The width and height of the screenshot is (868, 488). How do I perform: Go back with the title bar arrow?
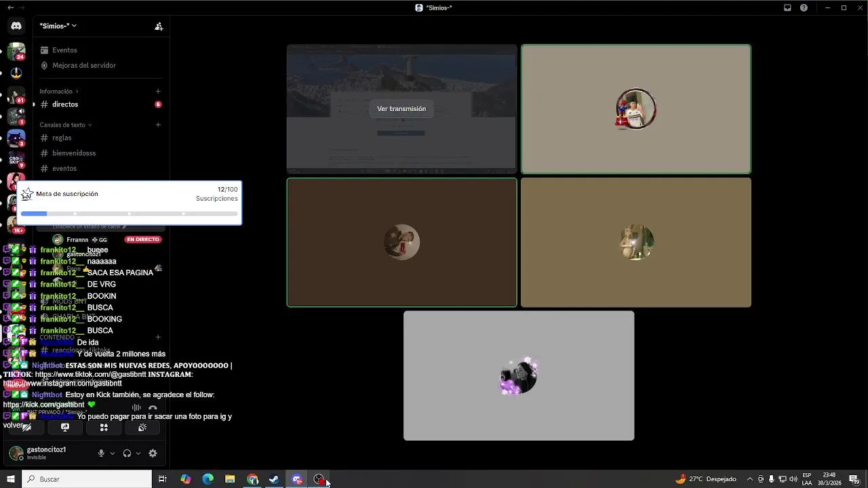click(9, 7)
